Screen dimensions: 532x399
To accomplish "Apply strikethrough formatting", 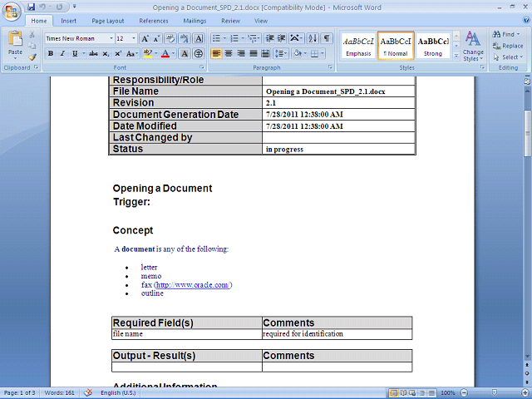I will [x=93, y=53].
